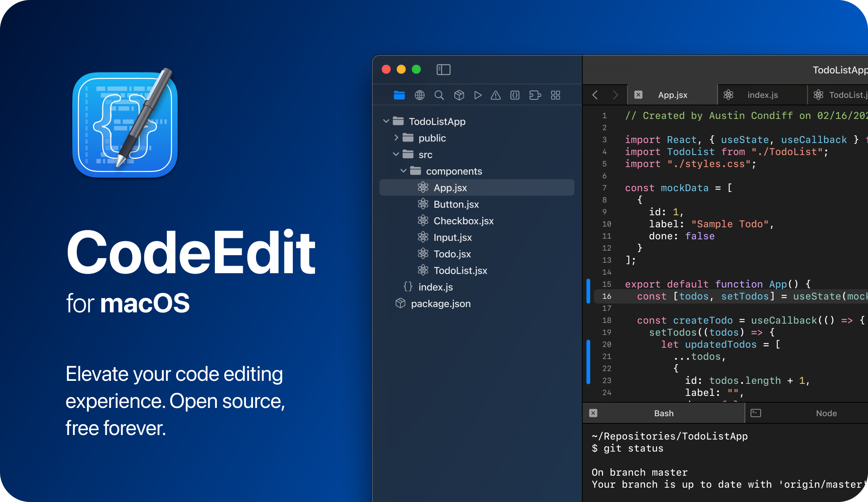The width and height of the screenshot is (868, 502).
Task: Open Checkbox.jsx in the file tree
Action: (x=477, y=221)
